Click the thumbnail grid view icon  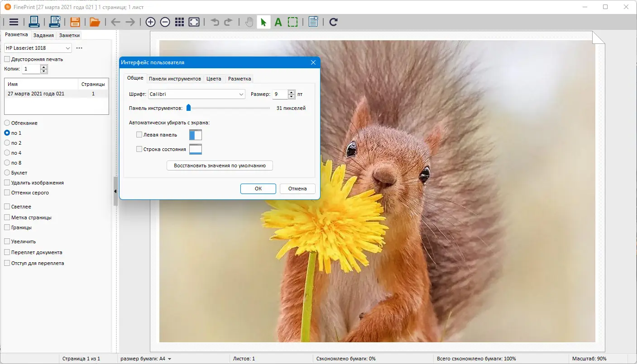[179, 22]
